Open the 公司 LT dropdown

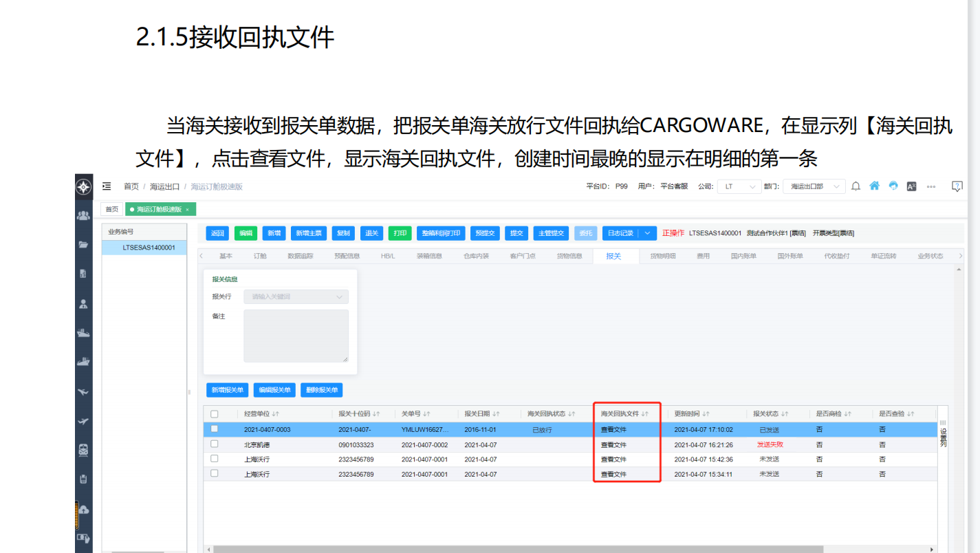click(739, 186)
